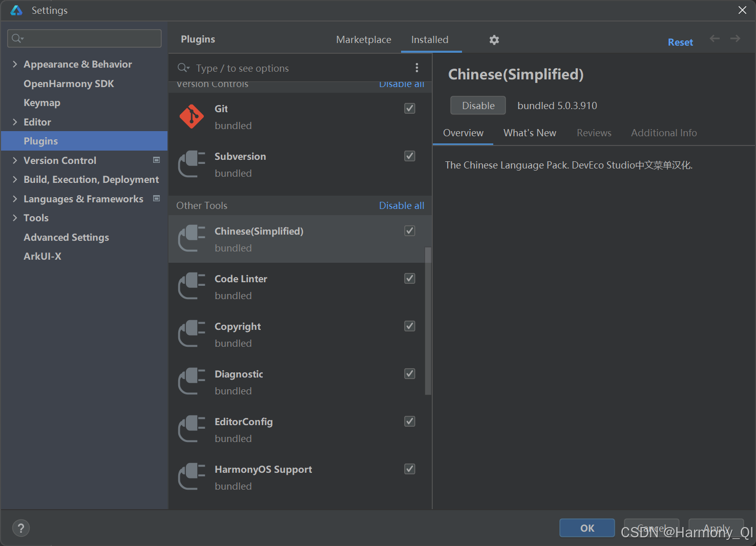The height and width of the screenshot is (546, 756).
Task: Open OpenHarmony SDK settings
Action: coord(69,83)
